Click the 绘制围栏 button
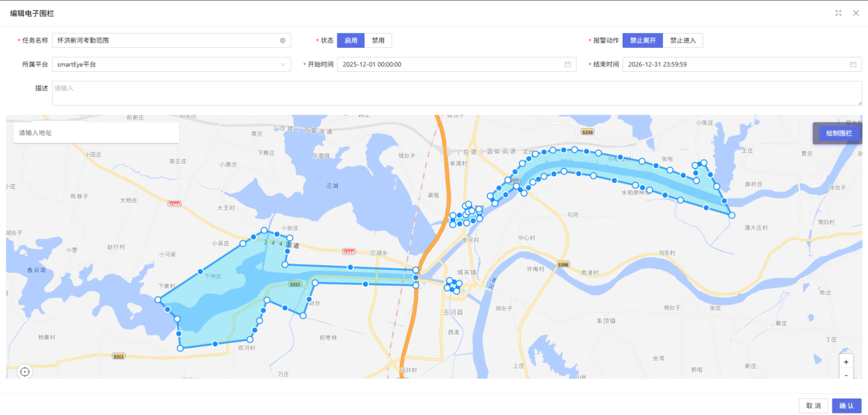868x415 pixels. click(839, 133)
